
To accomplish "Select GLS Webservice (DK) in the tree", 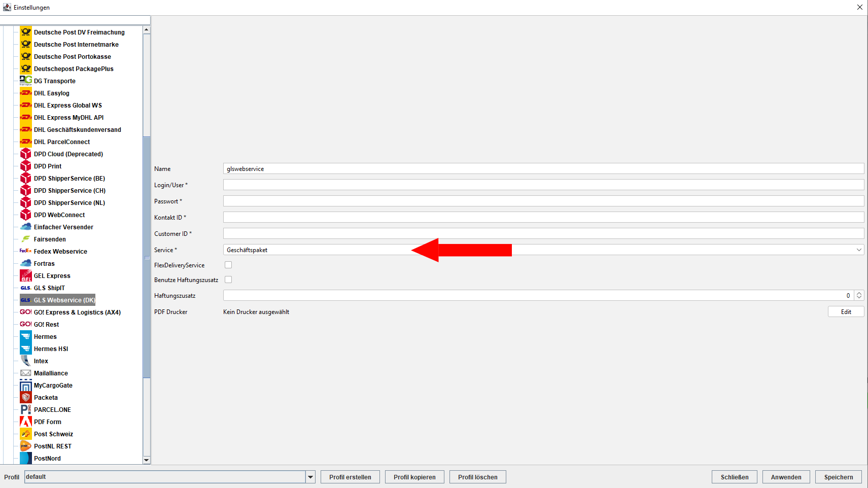I will pyautogui.click(x=58, y=300).
